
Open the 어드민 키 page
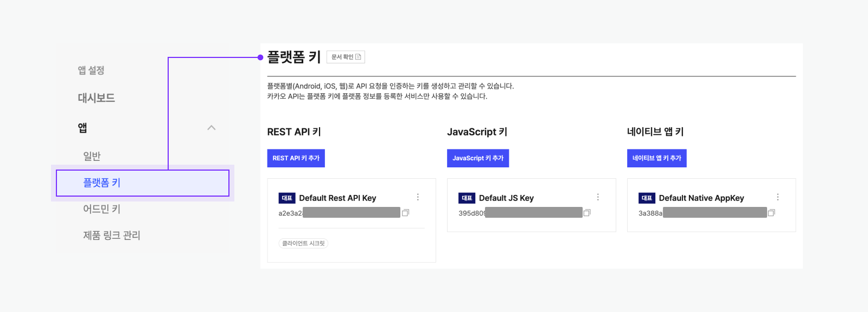(101, 209)
